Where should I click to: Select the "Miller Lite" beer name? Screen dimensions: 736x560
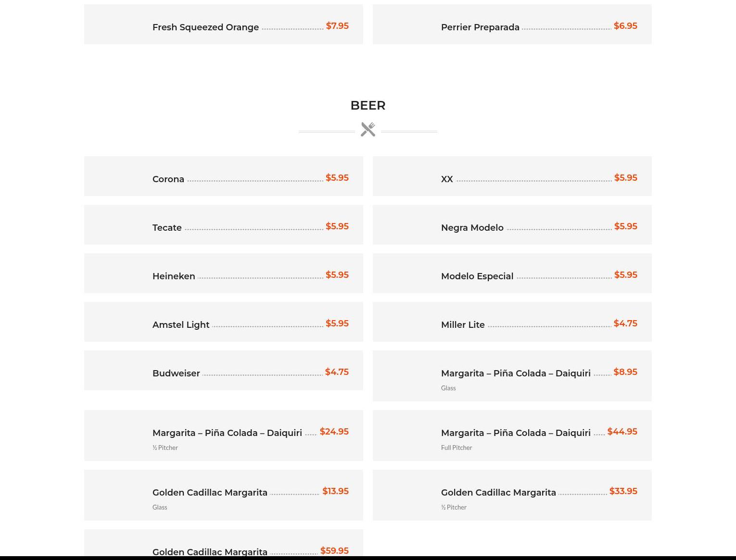[463, 325]
